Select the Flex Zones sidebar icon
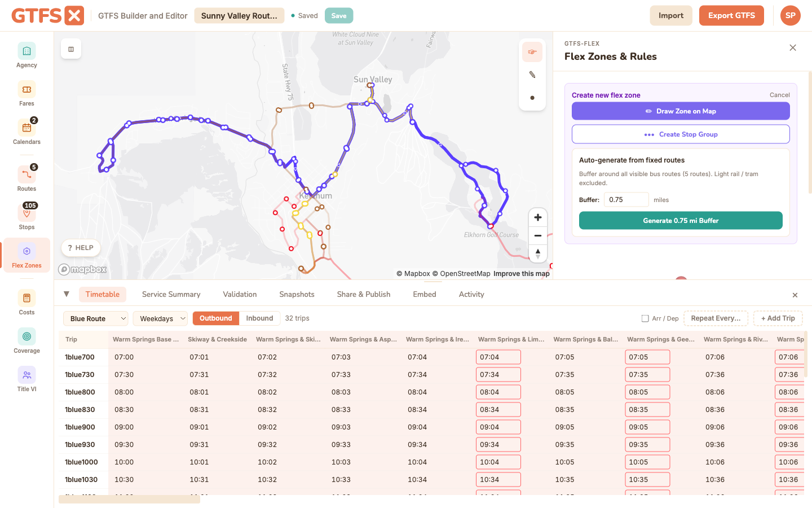This screenshot has width=812, height=508. (27, 251)
